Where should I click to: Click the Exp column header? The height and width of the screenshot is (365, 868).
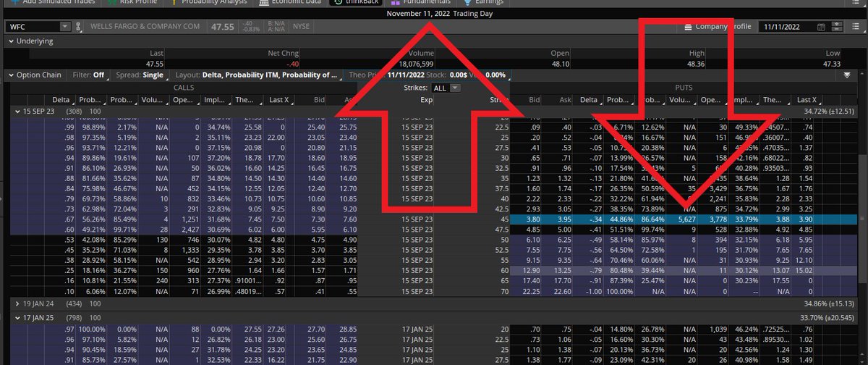pyautogui.click(x=426, y=100)
